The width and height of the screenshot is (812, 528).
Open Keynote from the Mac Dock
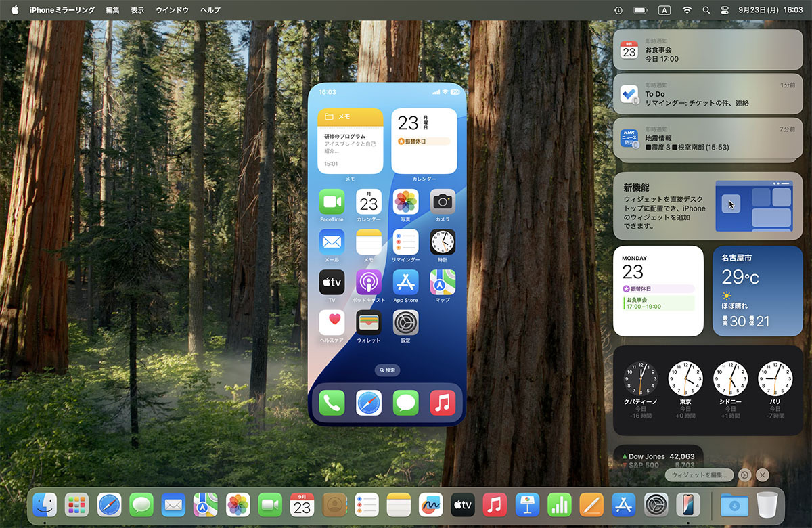527,505
